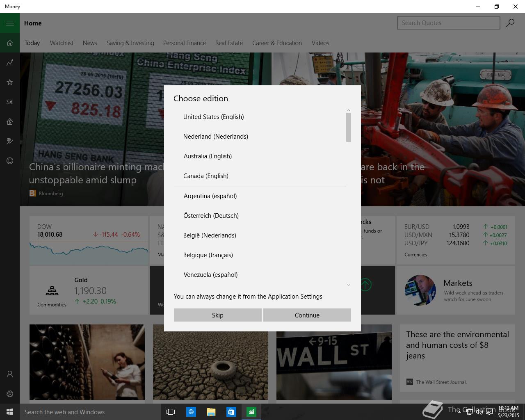Select België (Nederlands) edition
Image resolution: width=525 pixels, height=420 pixels.
pos(260,235)
